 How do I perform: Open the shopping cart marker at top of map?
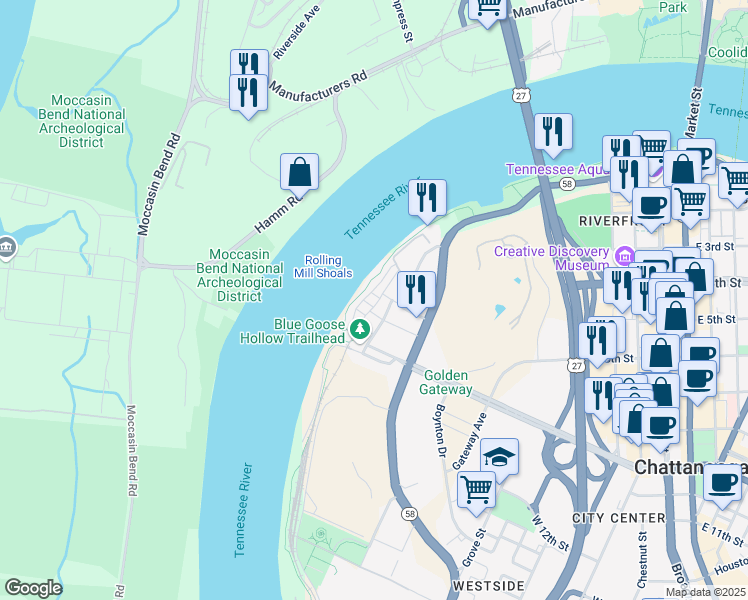pos(488,10)
